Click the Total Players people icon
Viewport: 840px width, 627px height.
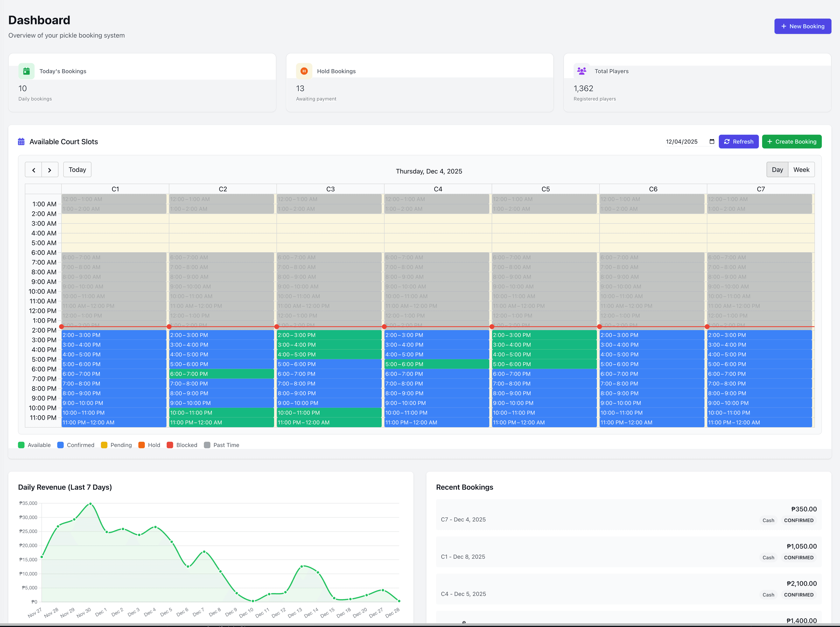point(581,71)
